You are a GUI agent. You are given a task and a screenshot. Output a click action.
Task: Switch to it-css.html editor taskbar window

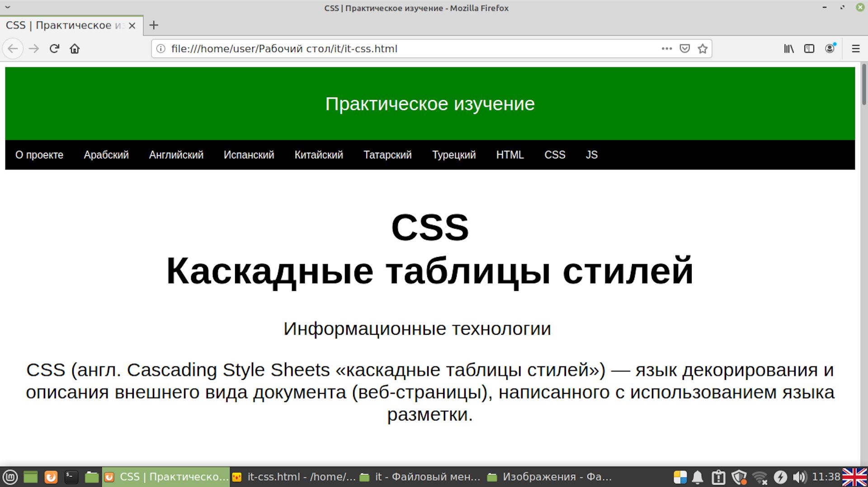[294, 477]
